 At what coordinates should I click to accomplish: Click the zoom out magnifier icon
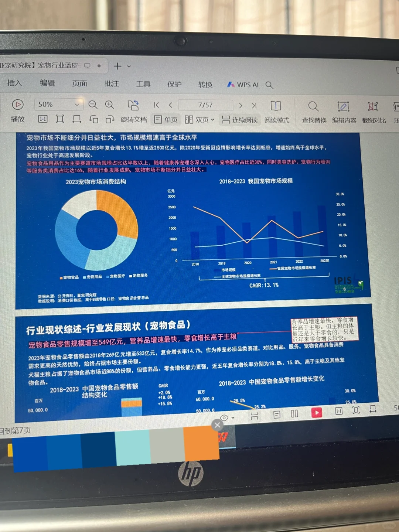(x=93, y=105)
